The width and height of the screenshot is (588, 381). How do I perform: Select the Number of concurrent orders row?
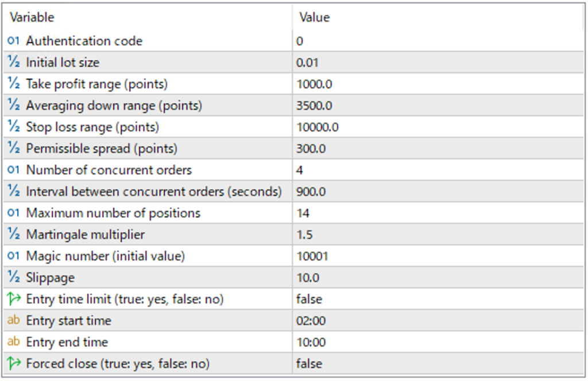click(109, 170)
